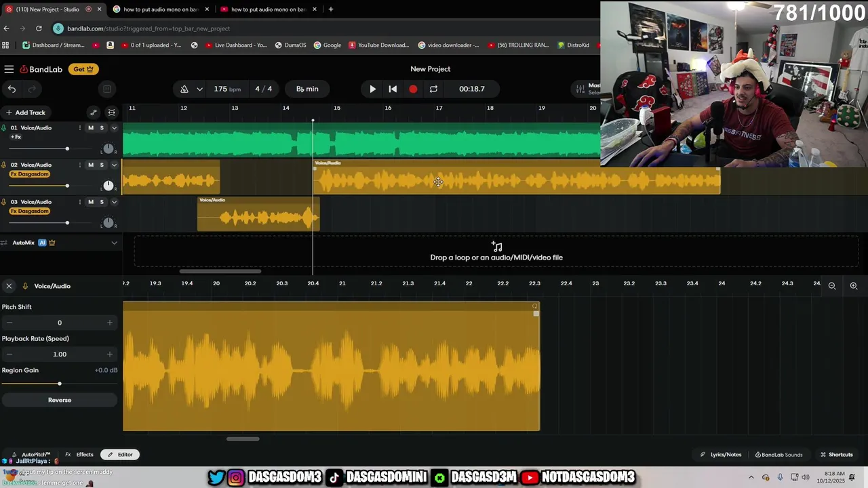
Task: Solo track 02 Voice/Audio
Action: coord(102,165)
